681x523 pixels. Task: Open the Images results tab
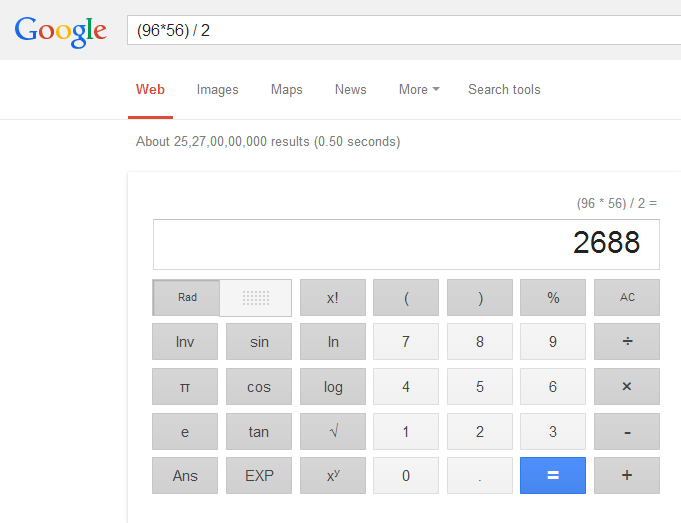click(218, 89)
